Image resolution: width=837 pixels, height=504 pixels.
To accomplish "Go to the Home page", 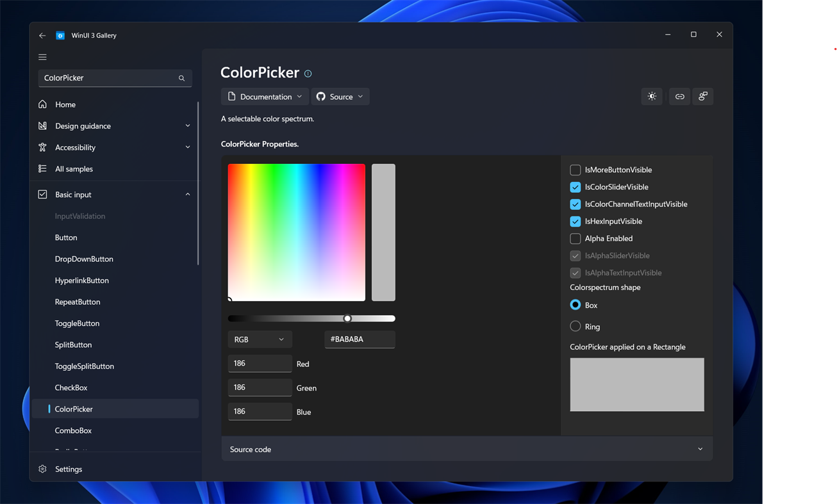I will (64, 104).
